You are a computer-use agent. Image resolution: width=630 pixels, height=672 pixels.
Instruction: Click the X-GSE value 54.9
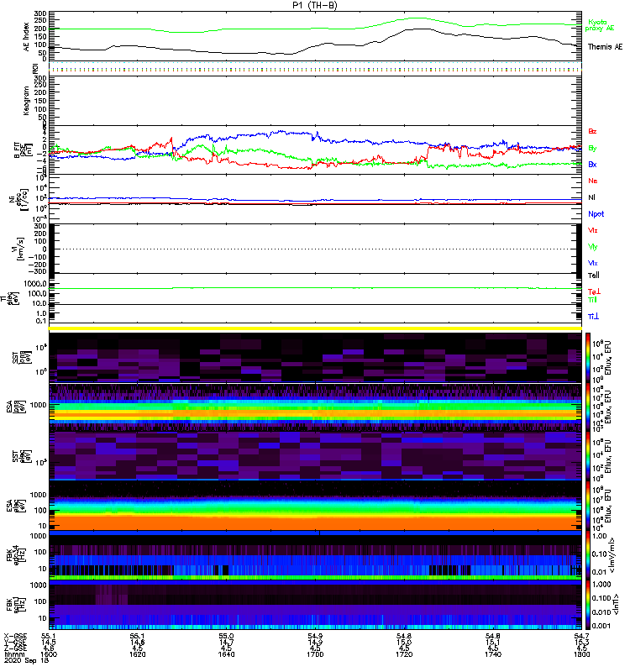click(315, 636)
